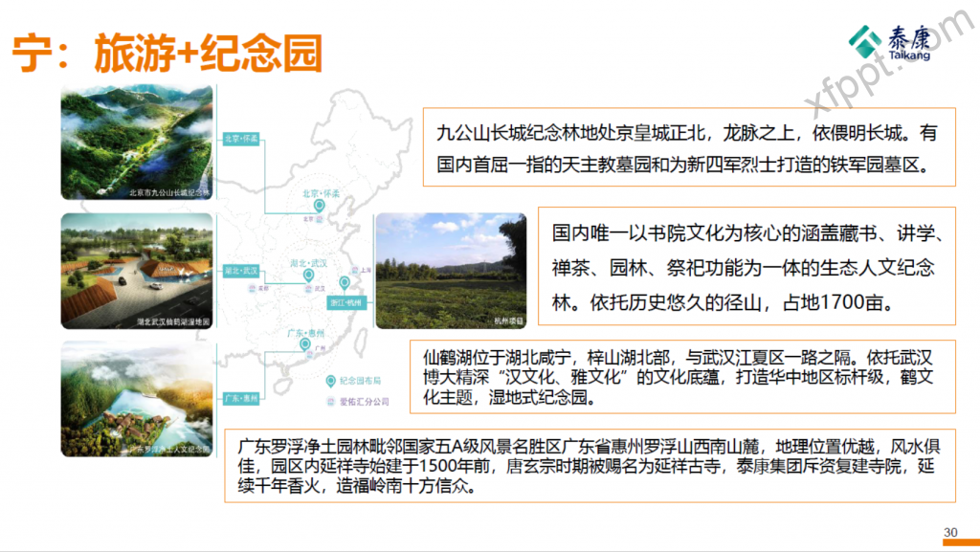The width and height of the screenshot is (980, 552).
Task: Click the Hubei Wuhan map pin
Action: [x=308, y=276]
